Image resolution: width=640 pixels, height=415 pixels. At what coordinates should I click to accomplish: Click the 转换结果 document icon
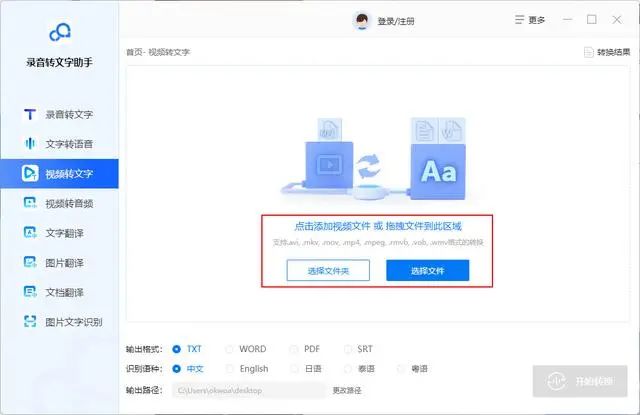pyautogui.click(x=589, y=52)
